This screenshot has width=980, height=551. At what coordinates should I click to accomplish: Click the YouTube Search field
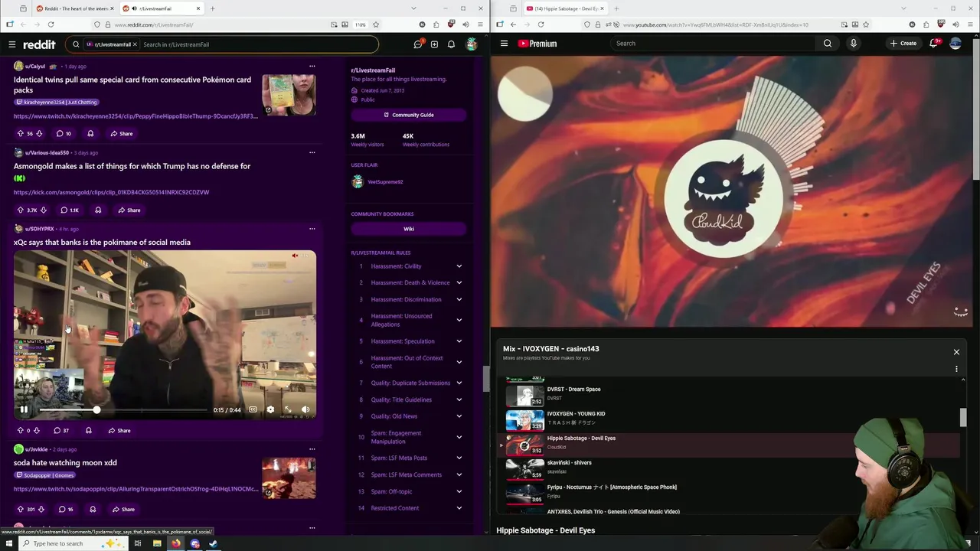coord(714,44)
